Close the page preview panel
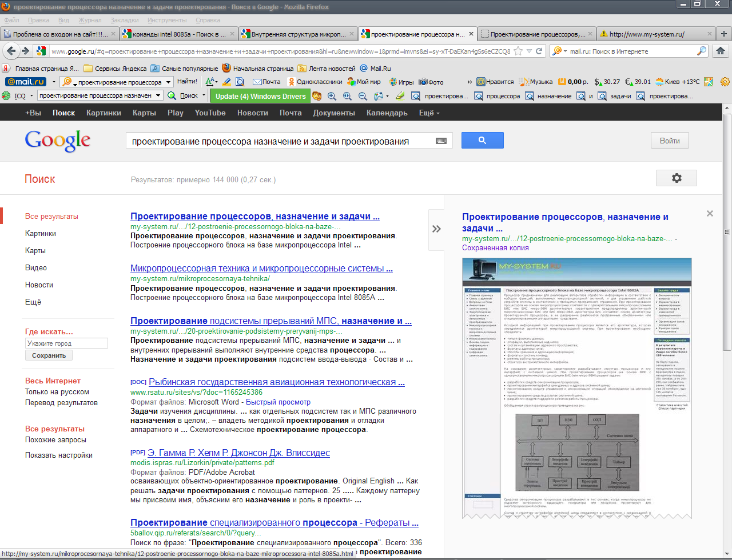Screen dimensions: 732x560 710,214
